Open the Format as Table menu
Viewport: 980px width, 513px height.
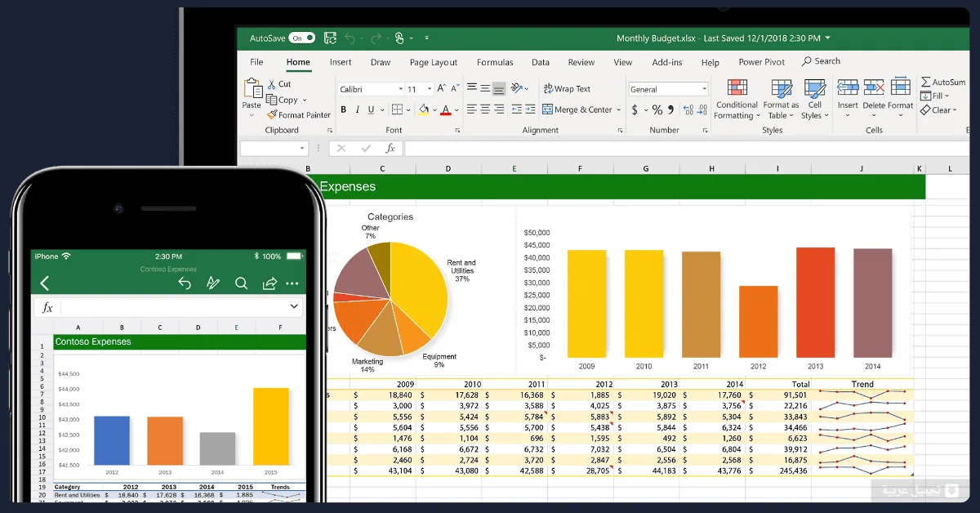click(781, 100)
